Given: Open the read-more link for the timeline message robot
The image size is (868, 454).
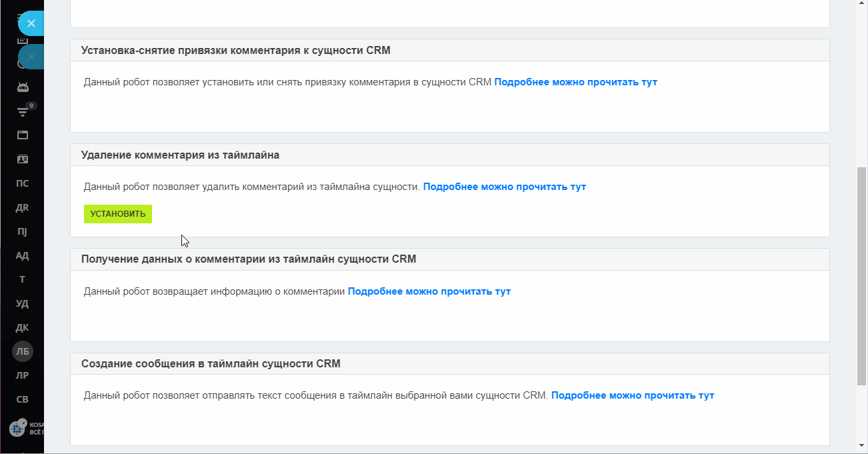Looking at the screenshot, I should coord(633,395).
